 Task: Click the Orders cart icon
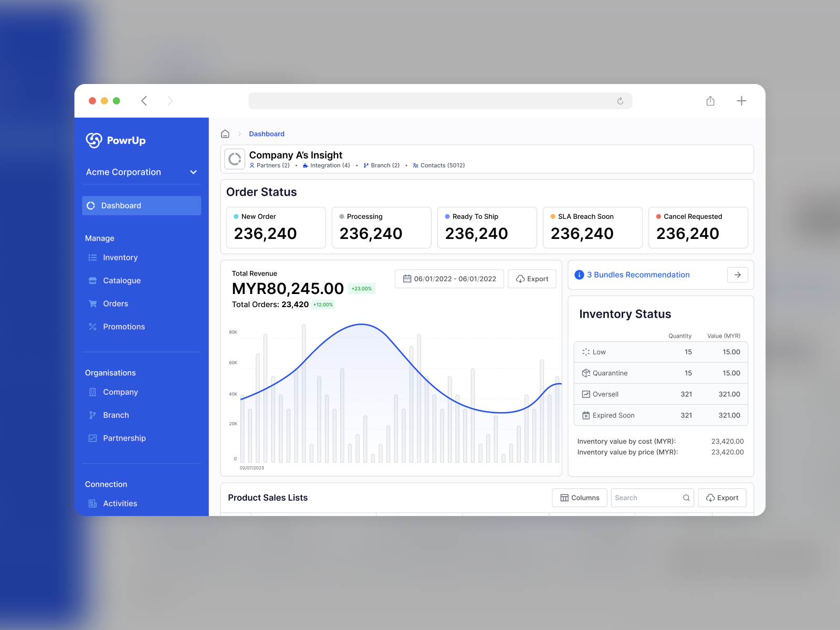click(93, 304)
